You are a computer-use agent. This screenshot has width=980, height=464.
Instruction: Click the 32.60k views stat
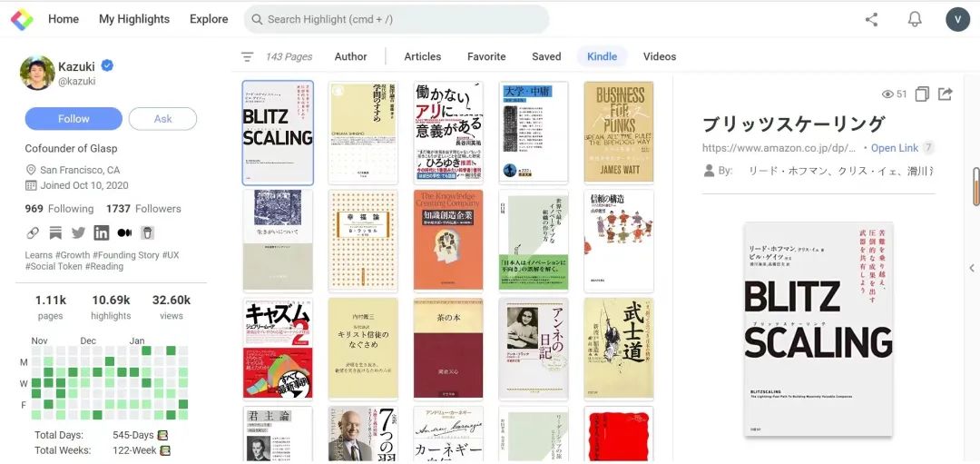tap(171, 306)
